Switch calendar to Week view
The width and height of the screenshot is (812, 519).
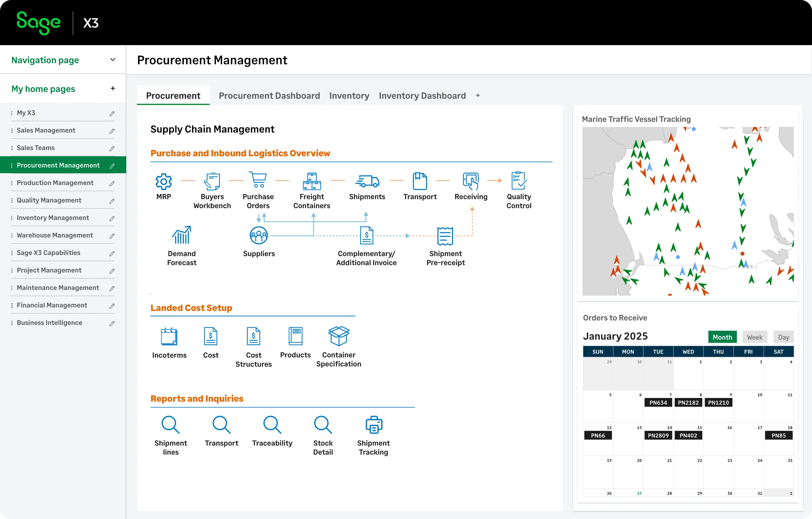(x=754, y=337)
